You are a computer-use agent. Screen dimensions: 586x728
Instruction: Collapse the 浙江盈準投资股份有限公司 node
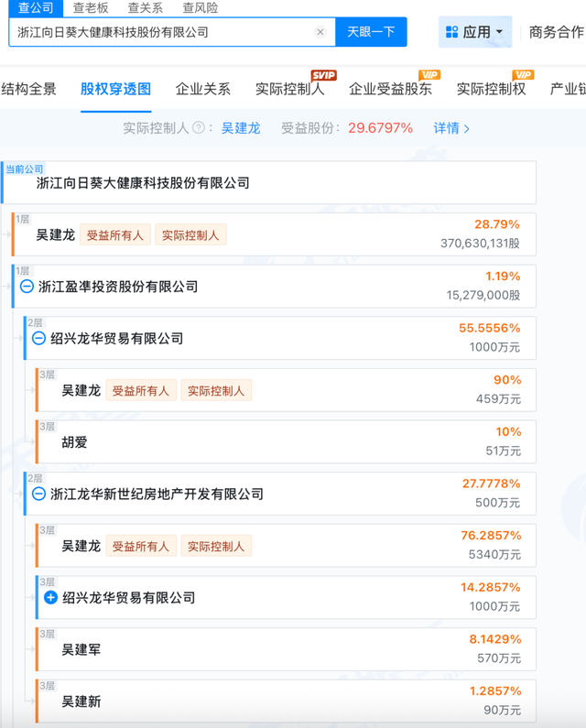pos(27,287)
